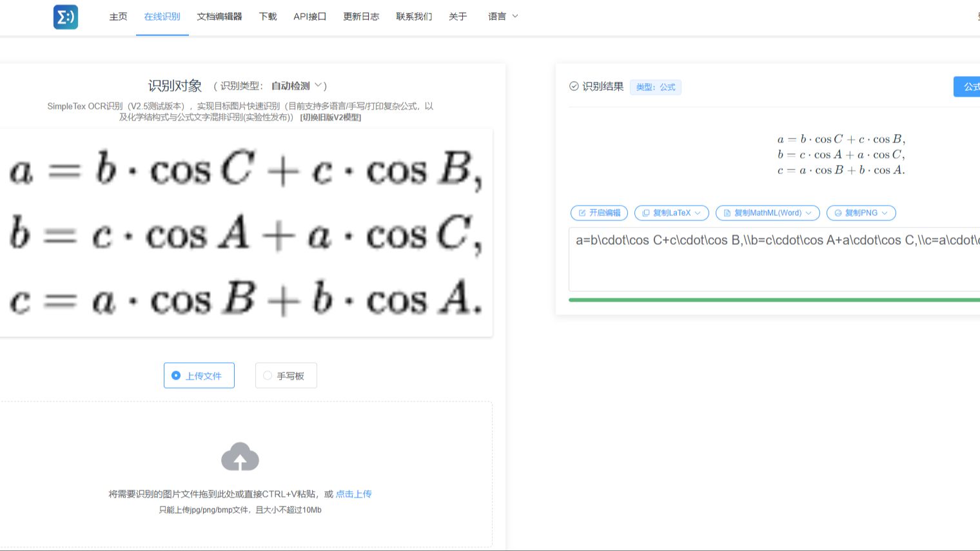Click the SimpleTex logo icon
The height and width of the screenshot is (551, 980).
66,17
